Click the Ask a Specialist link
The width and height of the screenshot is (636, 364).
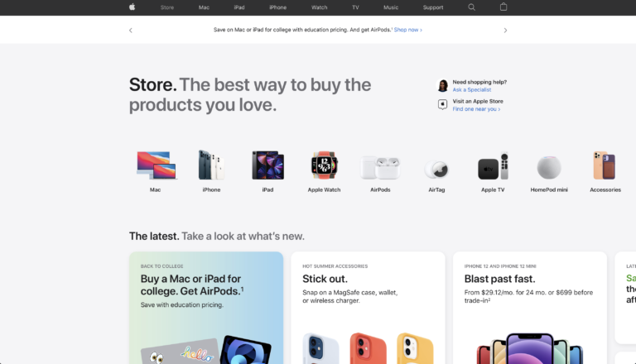472,89
